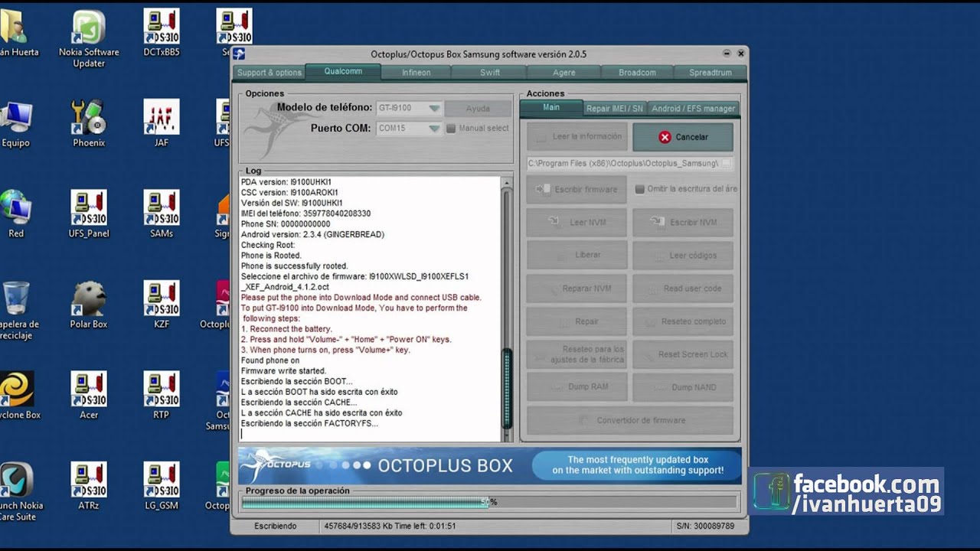Open the Recycle Bin desktop icon
Screen dimensions: 980x551
point(17,311)
